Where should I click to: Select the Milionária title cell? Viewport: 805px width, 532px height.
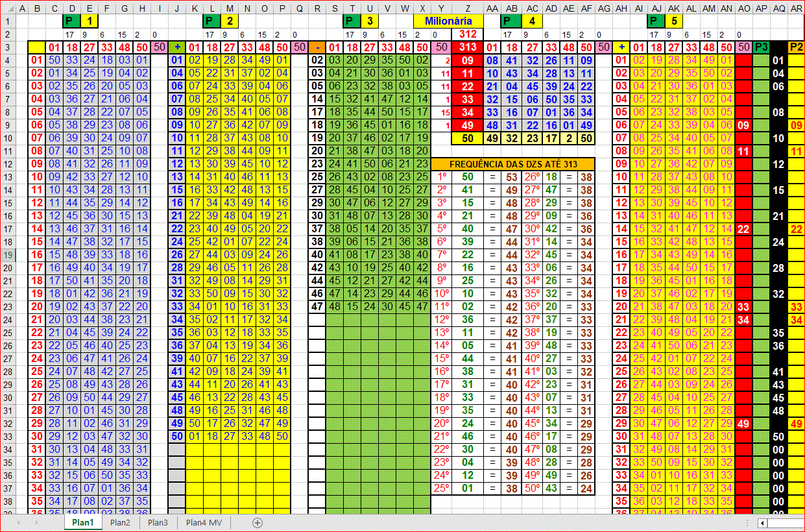pos(448,21)
